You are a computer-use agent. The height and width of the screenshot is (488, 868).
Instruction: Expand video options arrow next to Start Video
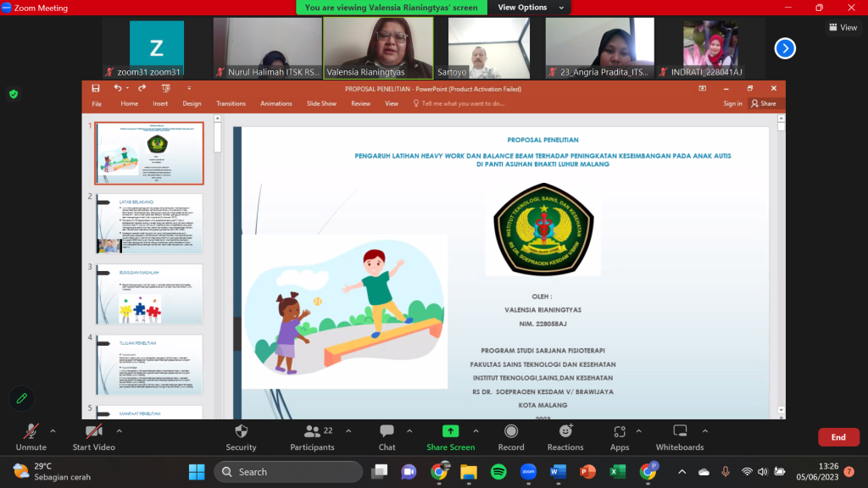pyautogui.click(x=119, y=431)
